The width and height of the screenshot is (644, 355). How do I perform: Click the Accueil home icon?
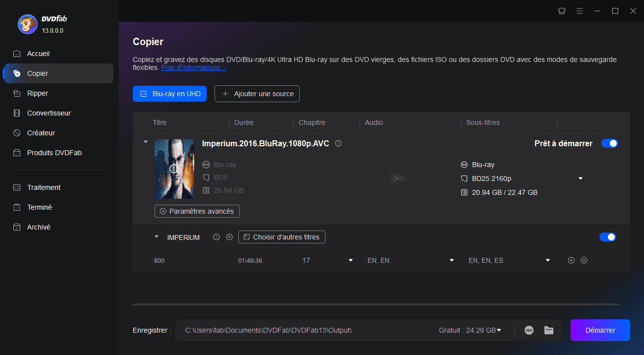[x=17, y=54]
